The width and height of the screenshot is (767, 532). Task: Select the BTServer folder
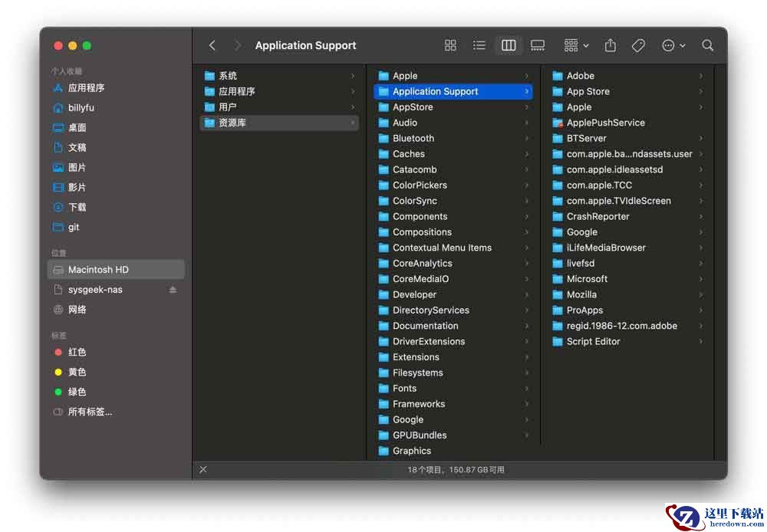coord(627,139)
